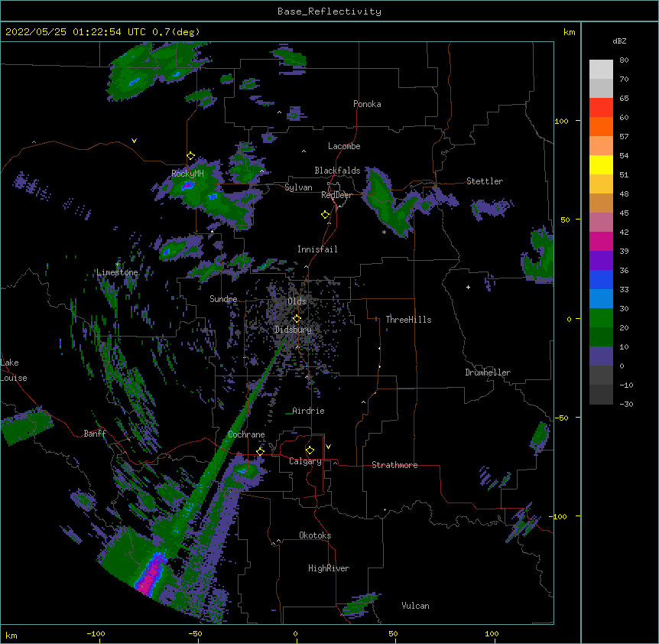Click the yellow V marker east of Calgary

click(328, 447)
